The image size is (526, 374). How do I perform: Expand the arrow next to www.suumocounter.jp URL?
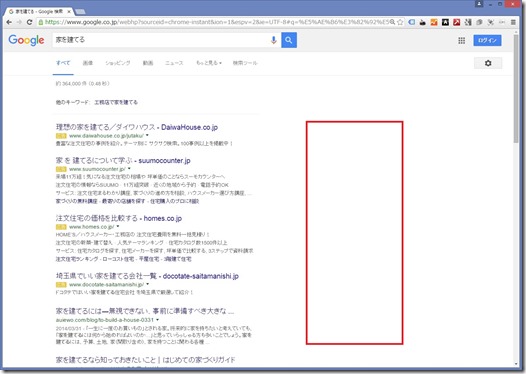click(x=129, y=169)
